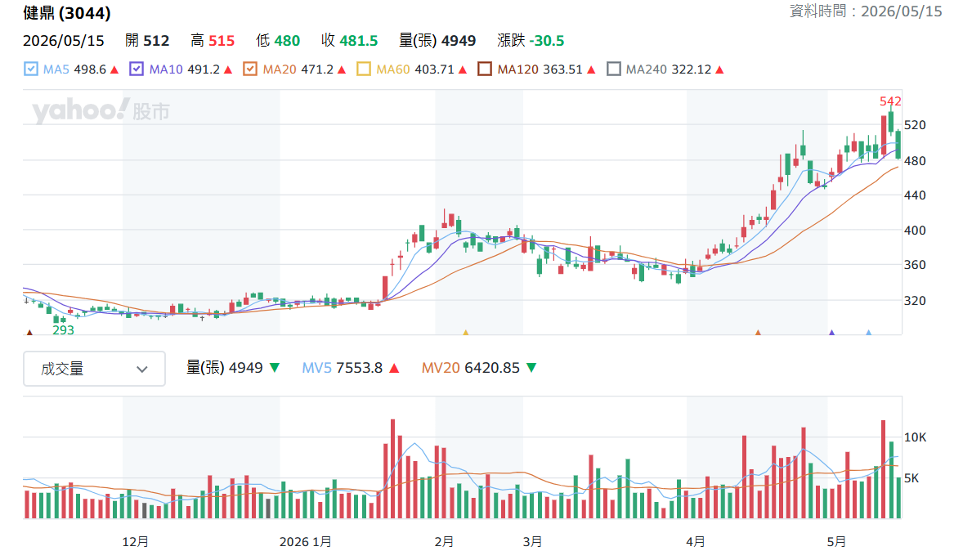Screen dimensions: 954x560
Task: Click the orange event marker triangle in April
Action: click(x=758, y=333)
